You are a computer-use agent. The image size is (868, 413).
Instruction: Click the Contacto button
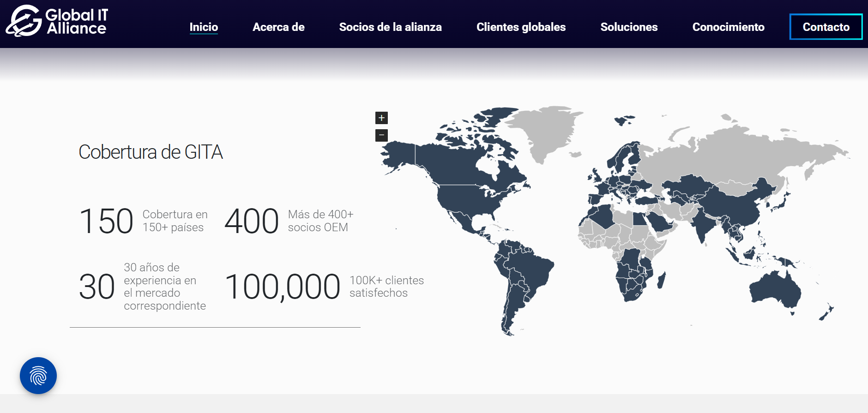pos(826,27)
